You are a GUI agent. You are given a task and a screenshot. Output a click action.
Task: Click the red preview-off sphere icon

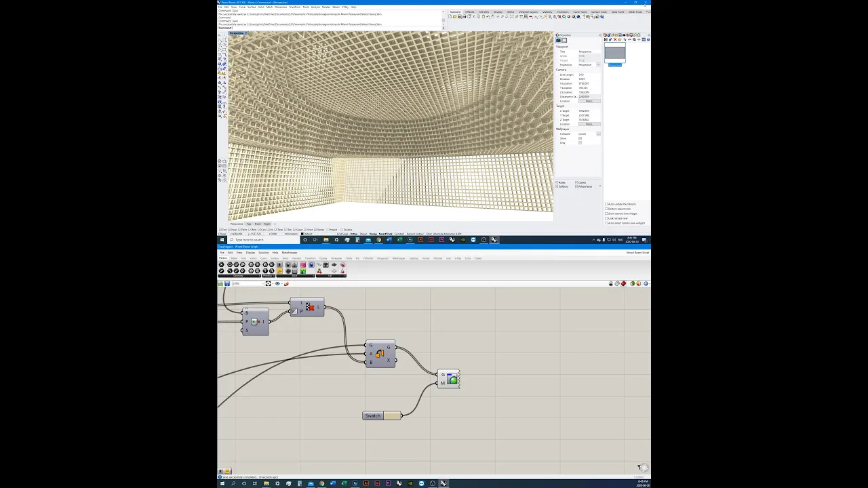click(624, 283)
